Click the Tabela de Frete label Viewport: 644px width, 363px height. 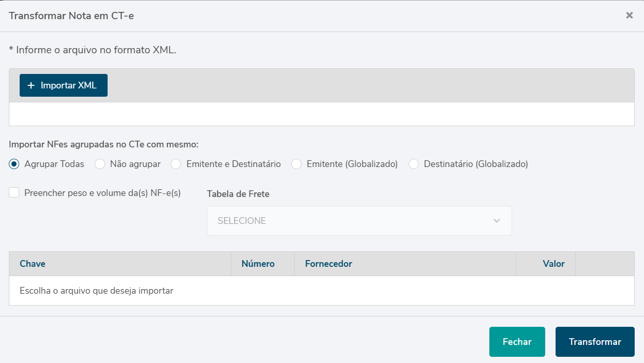[x=238, y=194]
